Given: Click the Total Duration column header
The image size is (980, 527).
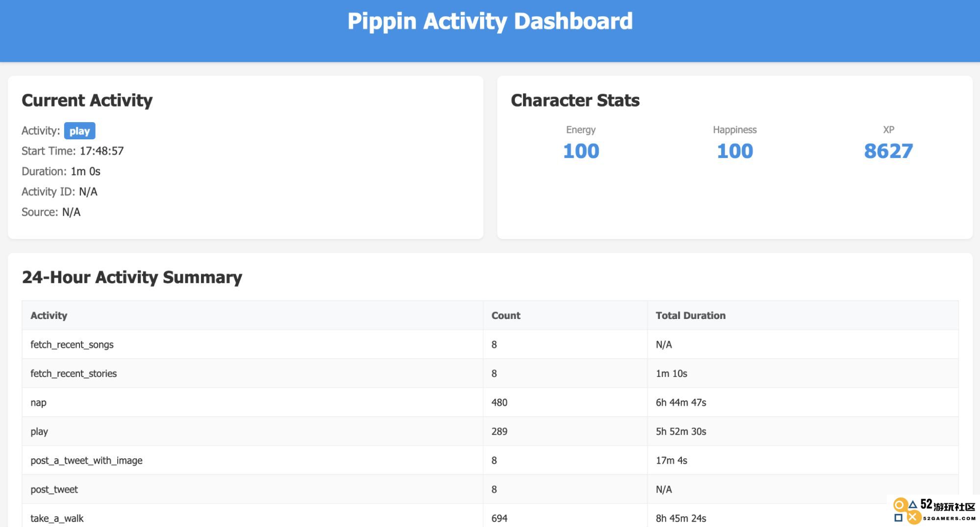Looking at the screenshot, I should 690,316.
